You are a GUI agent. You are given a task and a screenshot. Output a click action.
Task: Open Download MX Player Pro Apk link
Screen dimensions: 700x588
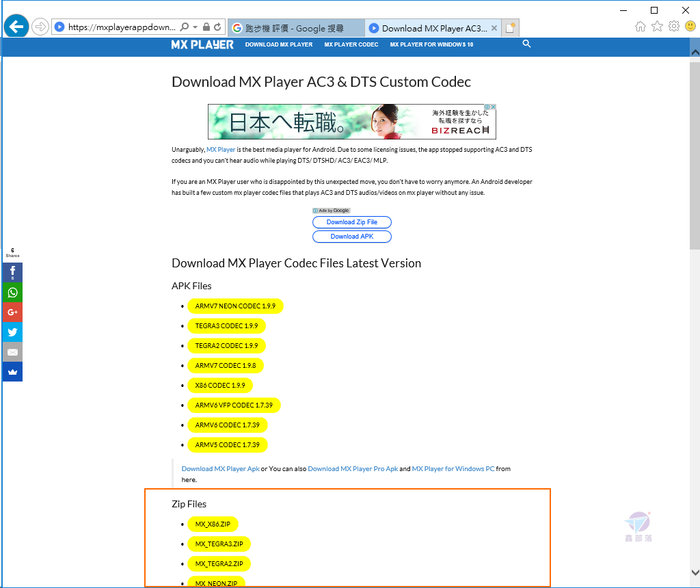tap(353, 469)
